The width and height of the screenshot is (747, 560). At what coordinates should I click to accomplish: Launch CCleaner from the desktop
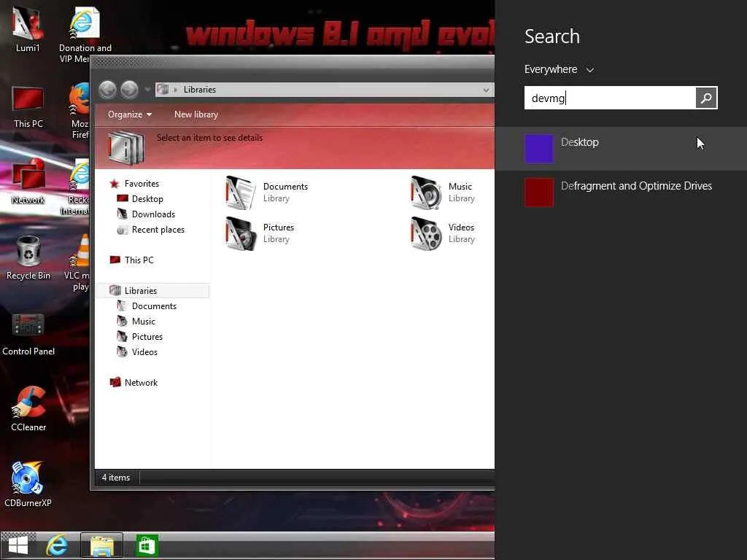point(28,410)
